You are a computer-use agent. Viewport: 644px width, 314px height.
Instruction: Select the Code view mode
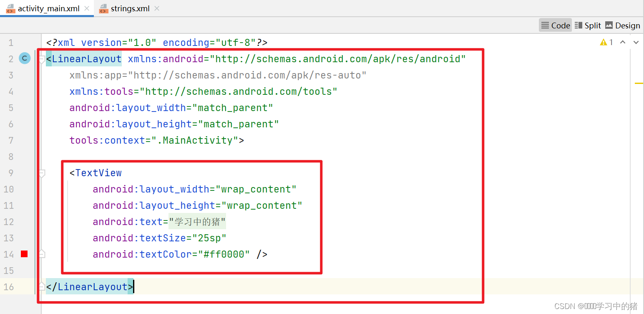pyautogui.click(x=555, y=25)
